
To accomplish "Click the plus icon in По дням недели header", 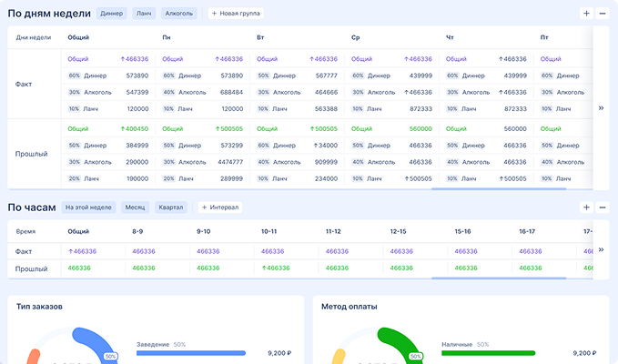I will pos(586,14).
